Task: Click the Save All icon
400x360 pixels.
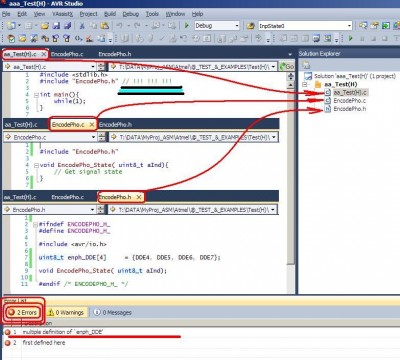Action: (x=68, y=26)
